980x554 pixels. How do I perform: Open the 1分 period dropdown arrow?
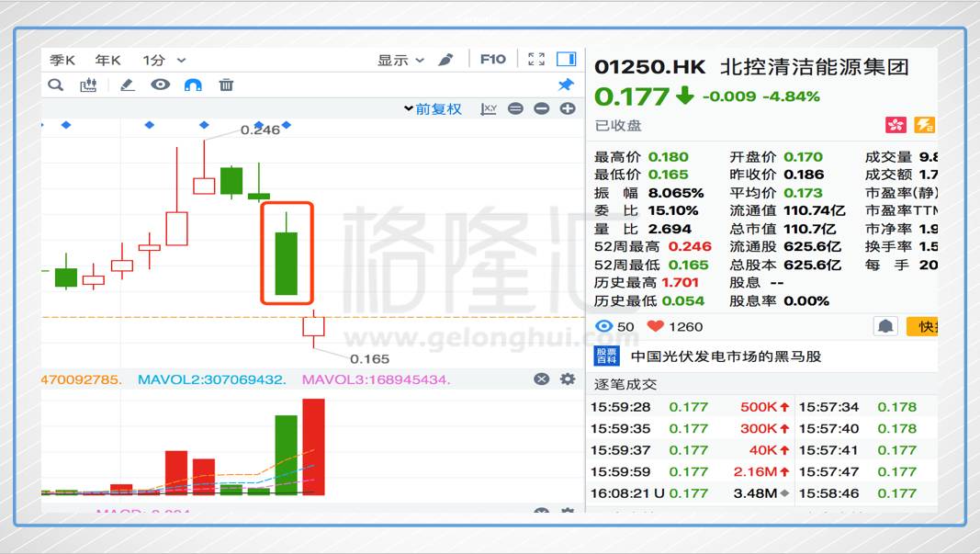[x=181, y=61]
